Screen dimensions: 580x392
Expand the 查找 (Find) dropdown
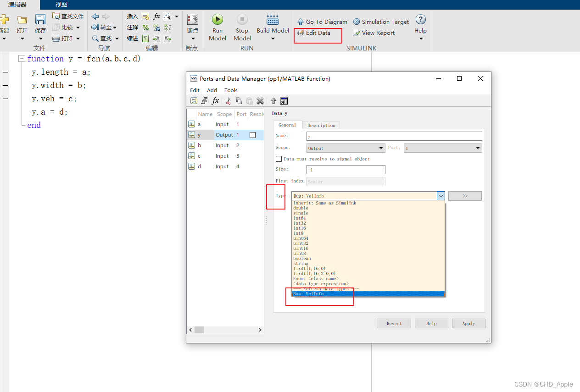point(117,39)
